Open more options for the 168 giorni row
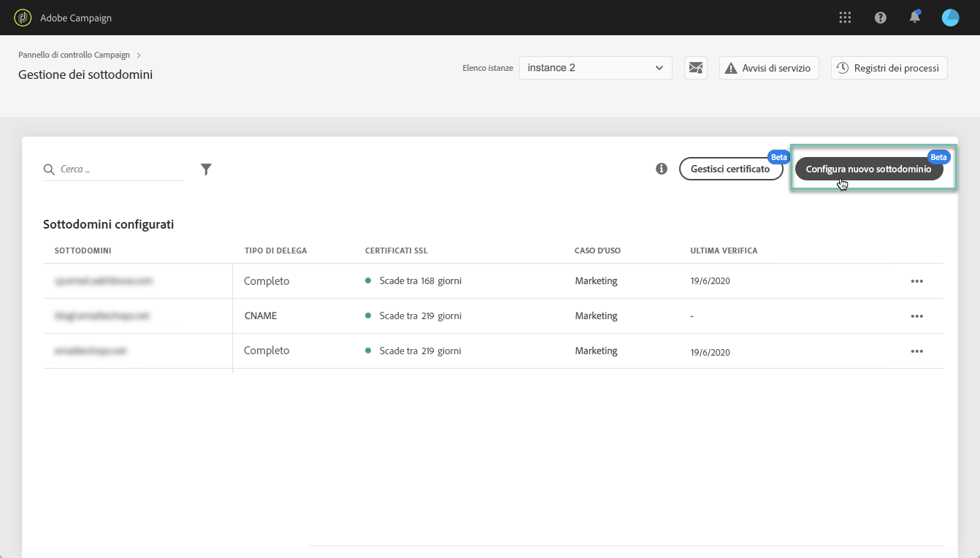The width and height of the screenshot is (980, 558). [x=917, y=281]
